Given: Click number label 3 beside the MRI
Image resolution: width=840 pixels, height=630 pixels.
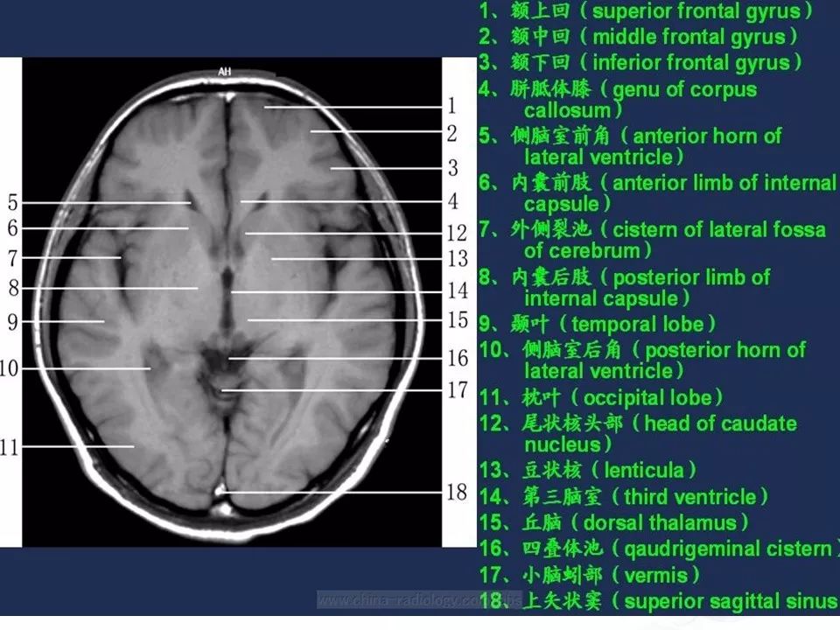Looking at the screenshot, I should pos(453,168).
